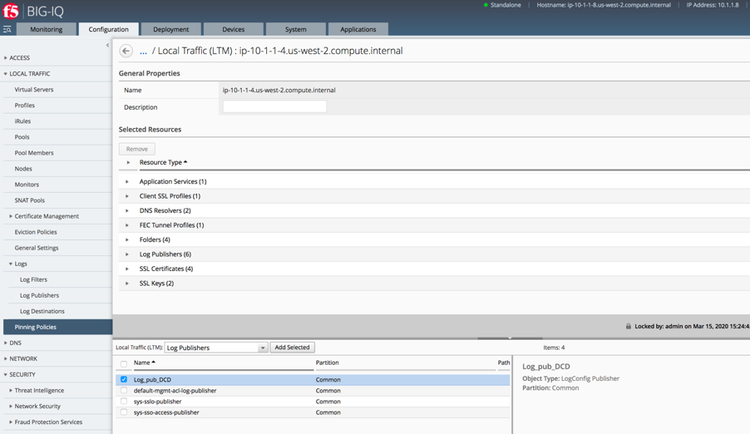Toggle the select-all checkbox in Name header

point(124,362)
